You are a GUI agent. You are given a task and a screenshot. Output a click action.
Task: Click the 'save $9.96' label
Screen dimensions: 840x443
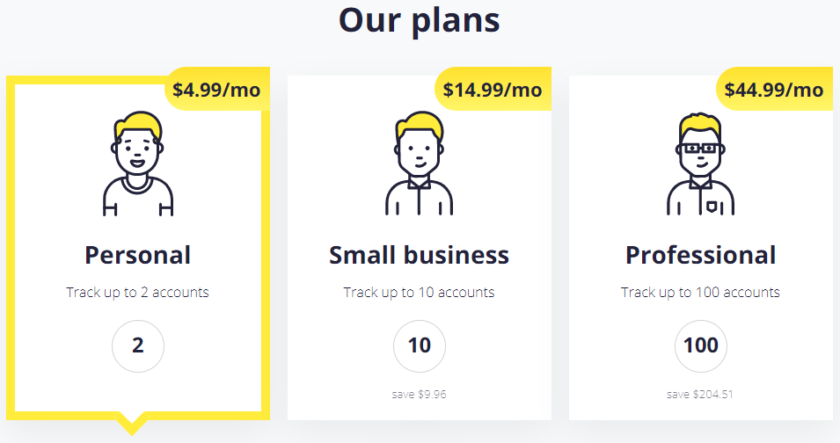pos(419,394)
